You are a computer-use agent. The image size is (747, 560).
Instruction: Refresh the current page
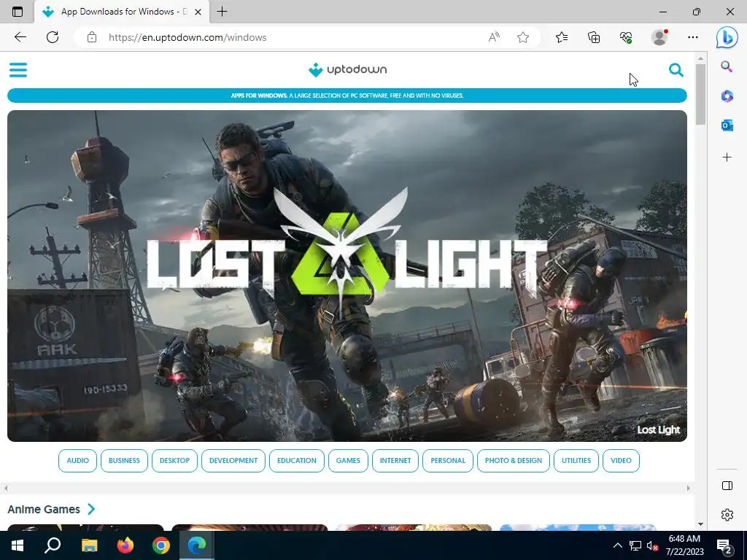[53, 37]
